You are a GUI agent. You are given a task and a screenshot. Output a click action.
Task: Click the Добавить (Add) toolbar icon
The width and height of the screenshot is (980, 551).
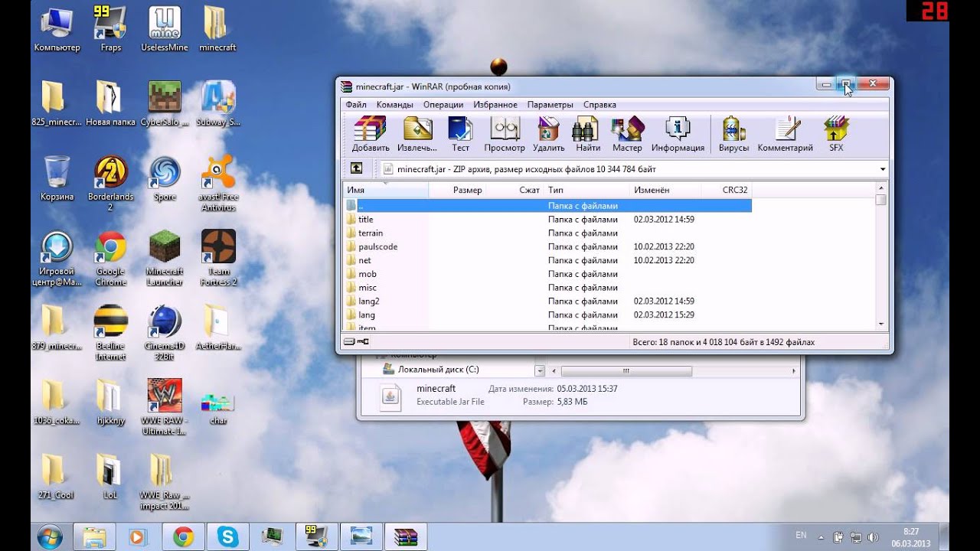(x=371, y=134)
